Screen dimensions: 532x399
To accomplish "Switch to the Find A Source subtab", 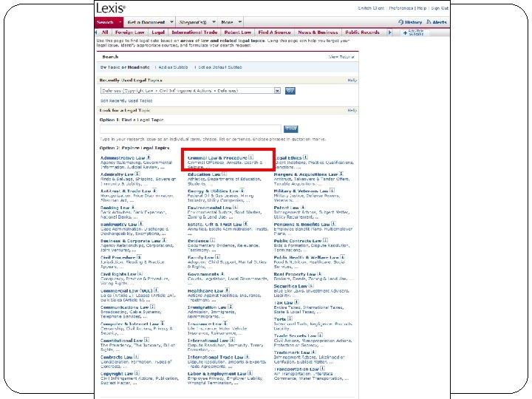I will 274,33.
